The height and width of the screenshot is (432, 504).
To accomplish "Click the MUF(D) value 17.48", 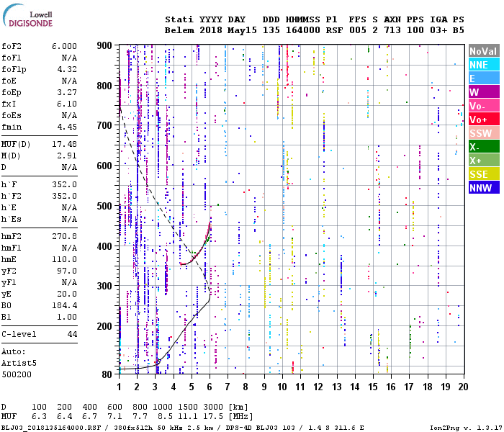I will click(x=64, y=144).
